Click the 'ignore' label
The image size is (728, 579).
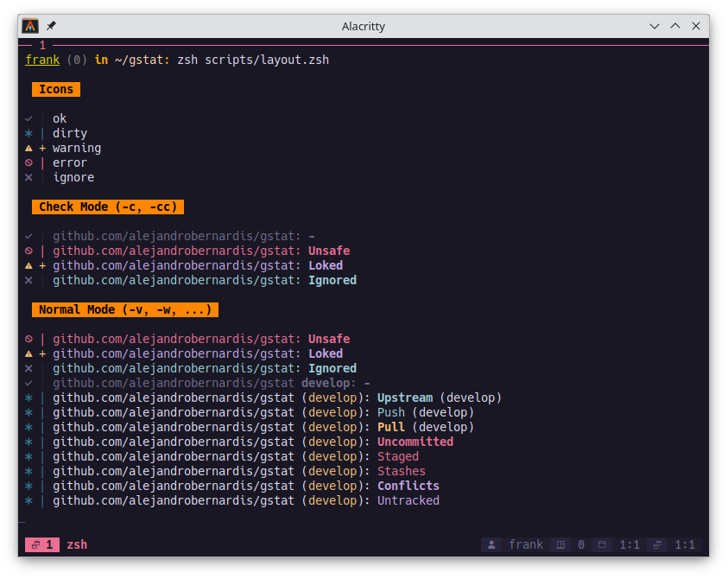(x=73, y=177)
